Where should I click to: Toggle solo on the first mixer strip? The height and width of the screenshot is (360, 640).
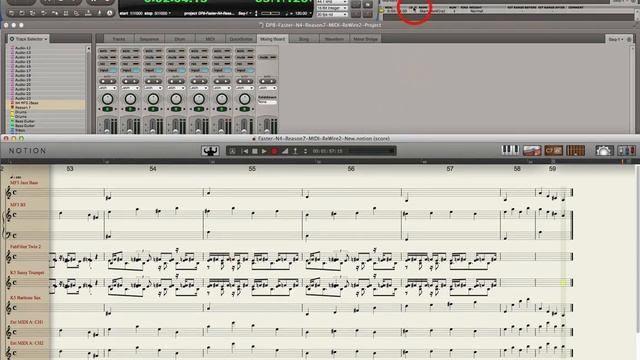[x=107, y=51]
